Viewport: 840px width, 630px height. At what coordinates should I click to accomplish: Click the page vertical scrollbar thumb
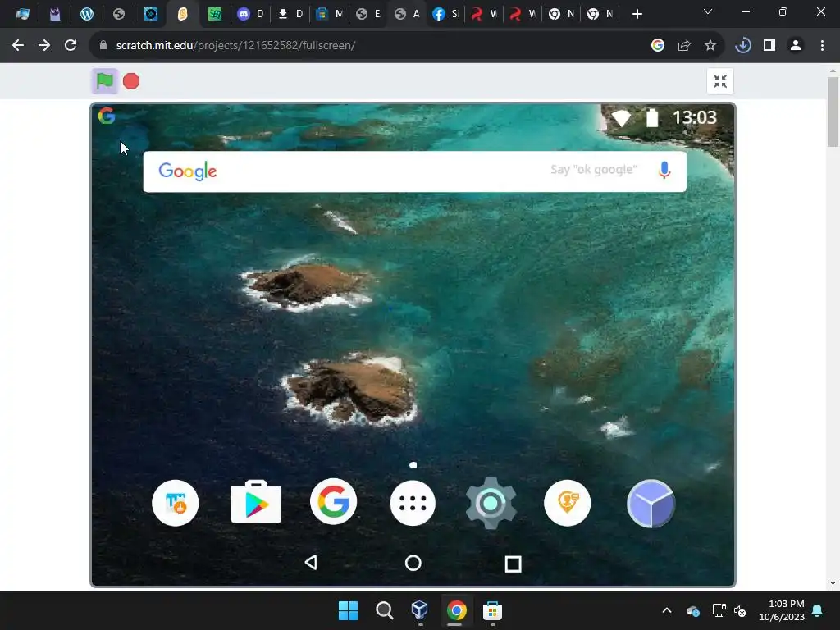click(833, 112)
